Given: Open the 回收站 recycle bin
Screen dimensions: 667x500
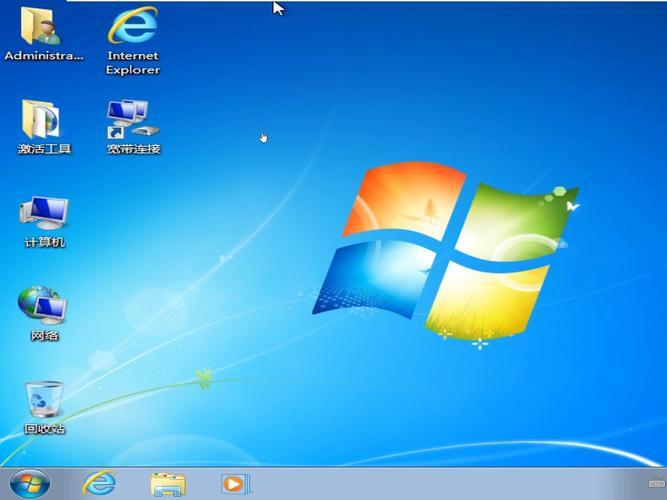Looking at the screenshot, I should 44,399.
